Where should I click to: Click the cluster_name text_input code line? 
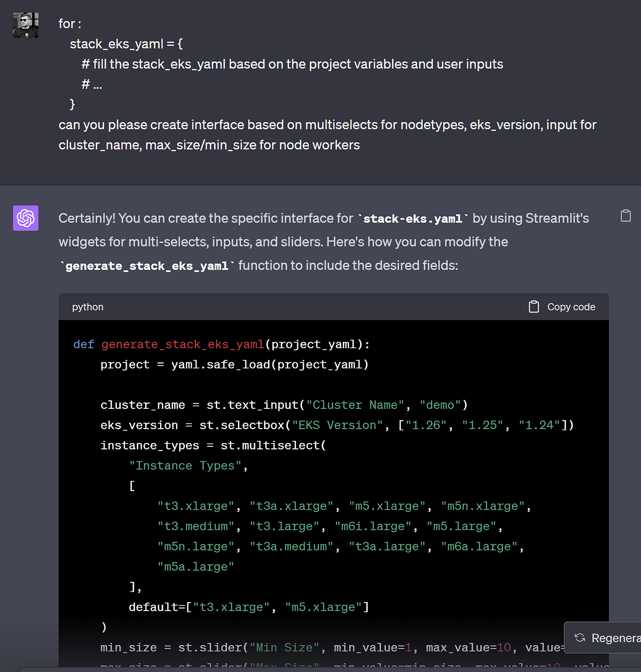coord(283,405)
